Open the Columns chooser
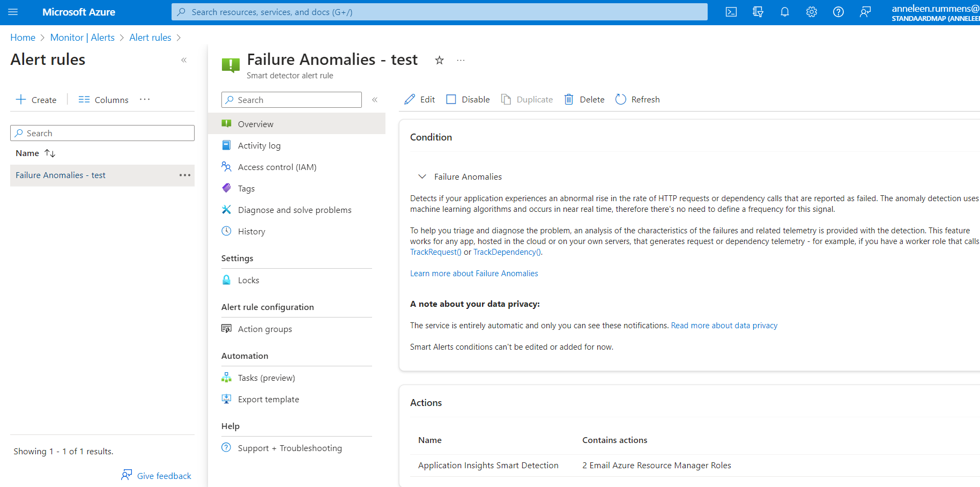 (103, 100)
